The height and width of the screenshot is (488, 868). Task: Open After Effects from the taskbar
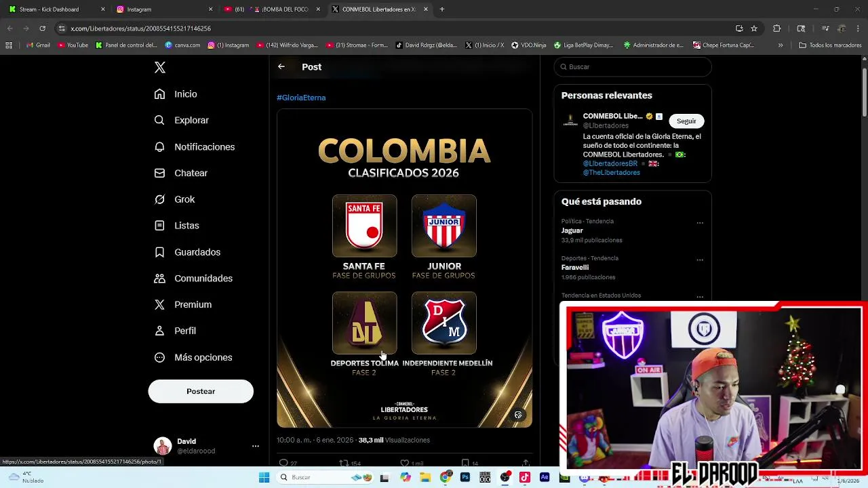click(545, 477)
